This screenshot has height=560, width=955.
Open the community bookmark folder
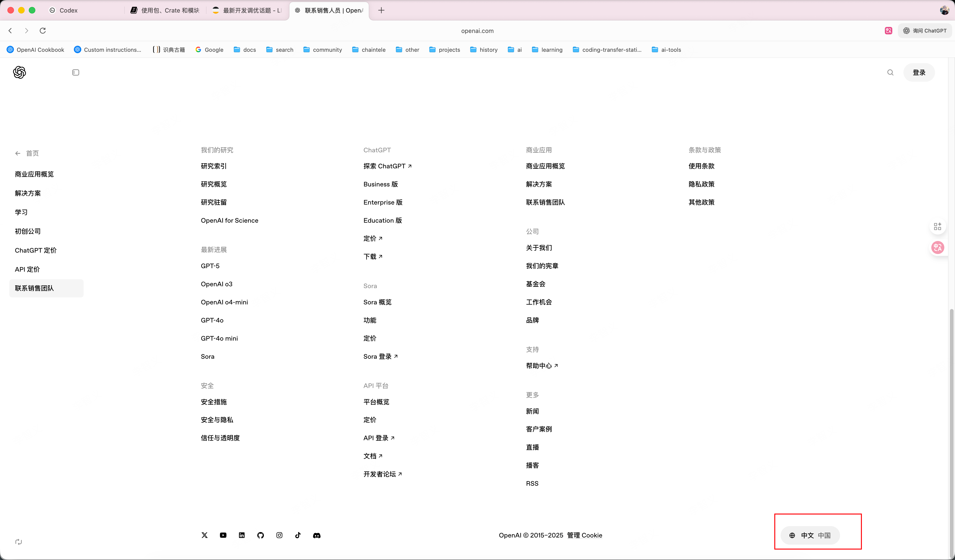click(323, 50)
